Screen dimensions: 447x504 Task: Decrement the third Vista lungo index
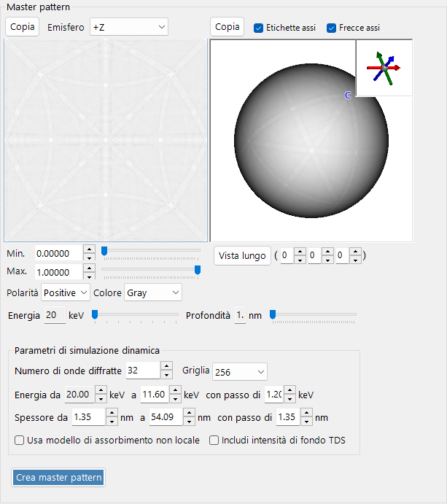tap(355, 260)
